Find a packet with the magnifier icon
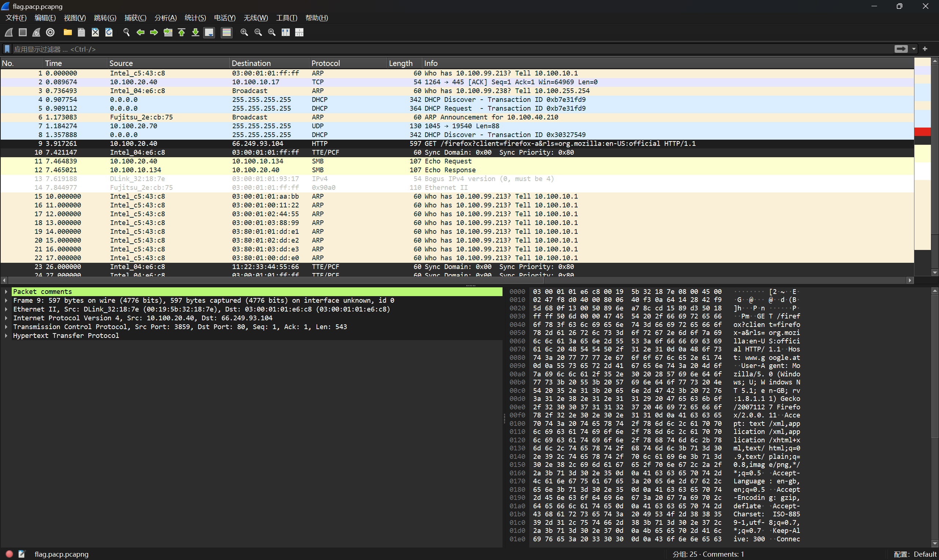The height and width of the screenshot is (560, 939). [x=127, y=33]
